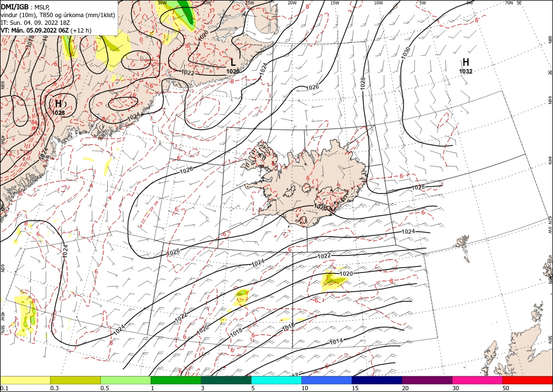Click the '0.1' legend scale value
Screen dimensions: 553x392
3,388
